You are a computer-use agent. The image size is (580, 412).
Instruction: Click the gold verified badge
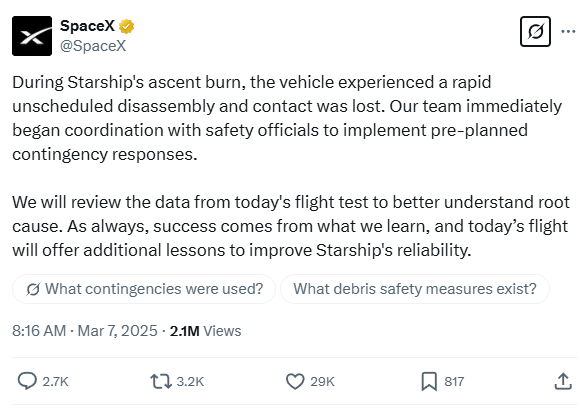pyautogui.click(x=127, y=26)
